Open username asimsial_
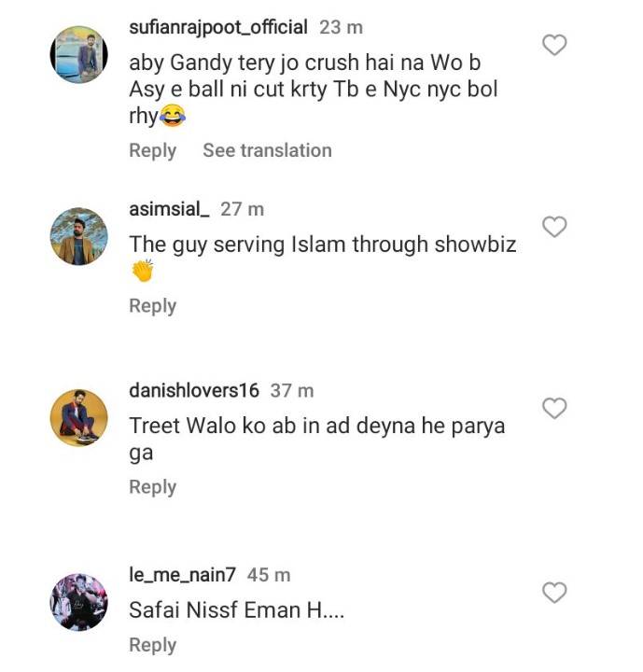The width and height of the screenshot is (643, 672). [169, 210]
